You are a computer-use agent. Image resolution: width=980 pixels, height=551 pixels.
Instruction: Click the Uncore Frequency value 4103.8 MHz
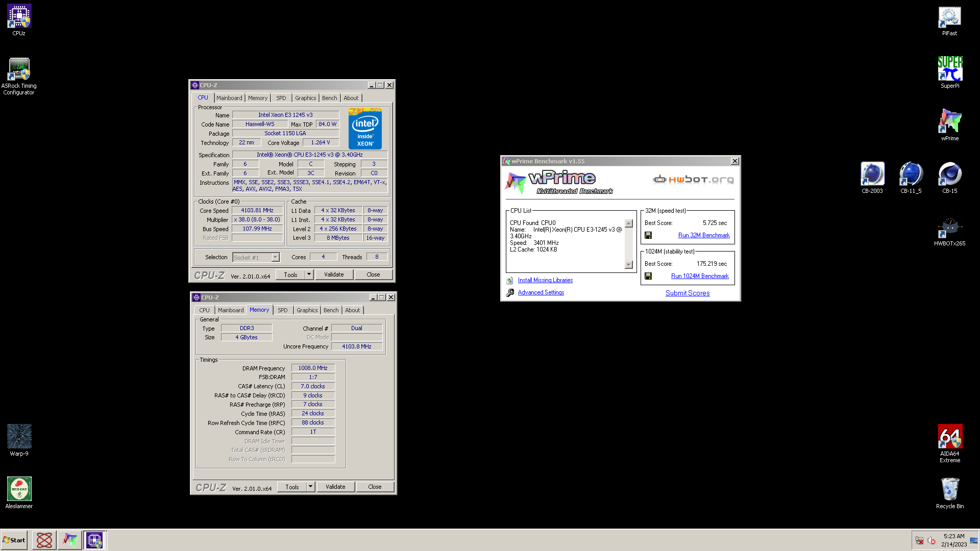[357, 346]
